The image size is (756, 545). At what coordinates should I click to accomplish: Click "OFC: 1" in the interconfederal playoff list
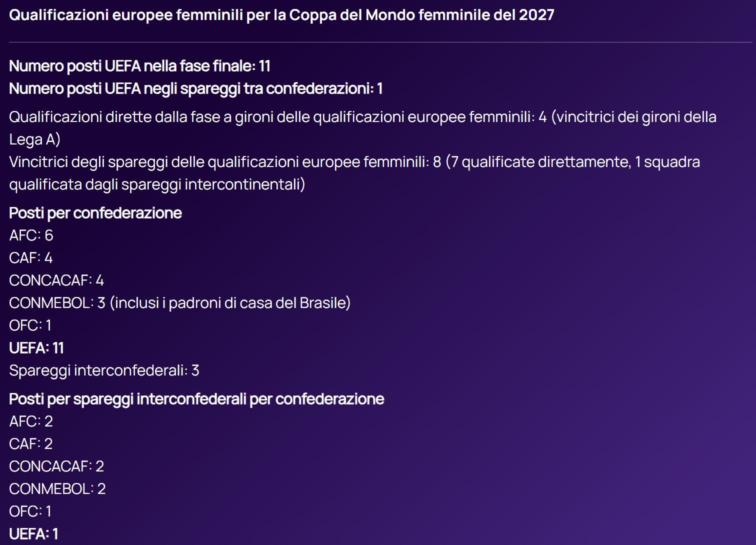[x=30, y=511]
